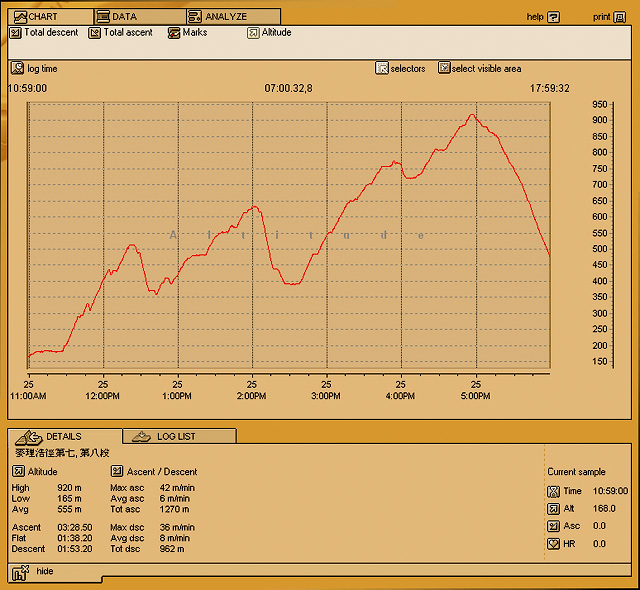640x590 pixels.
Task: Switch to the LOG LIST tab
Action: (179, 436)
